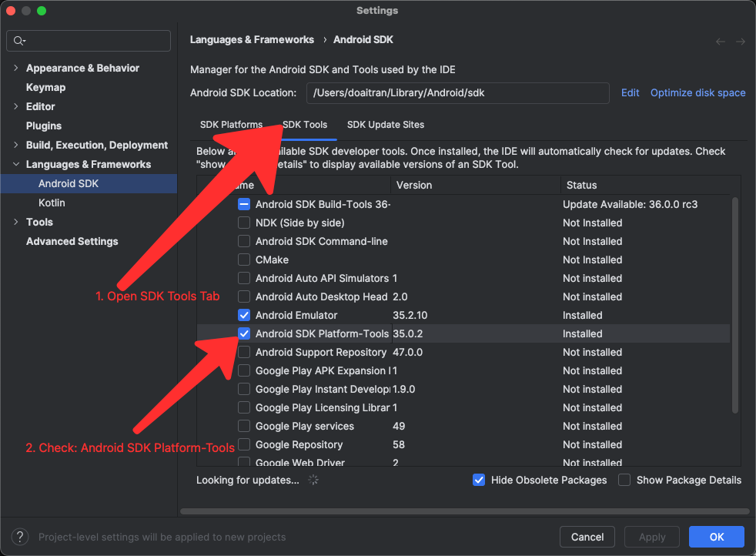Check Android Support Repository checkbox

click(x=244, y=352)
